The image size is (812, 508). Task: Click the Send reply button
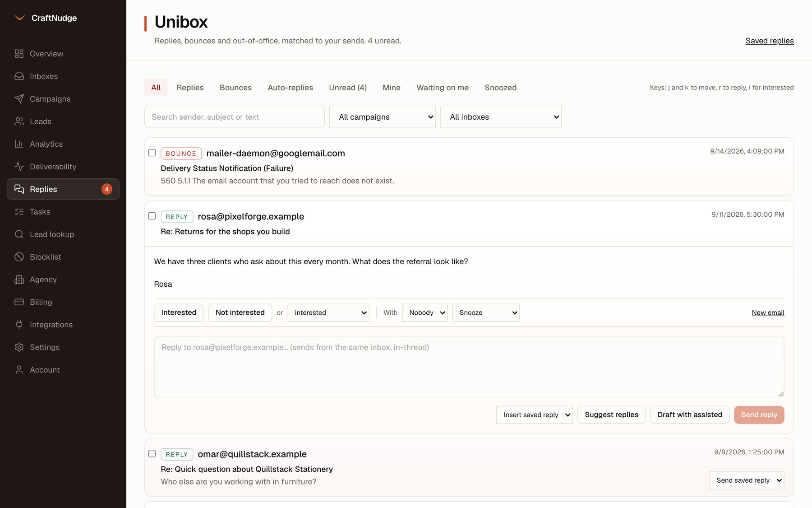pos(759,415)
